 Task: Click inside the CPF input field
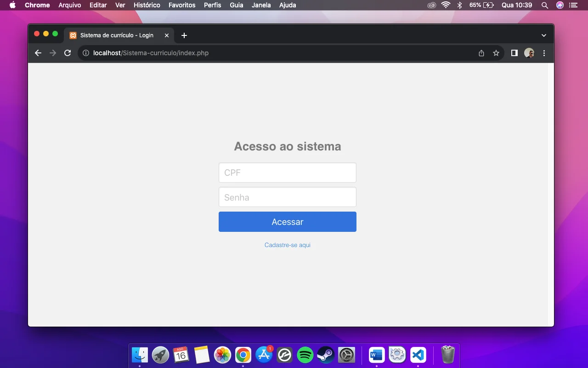point(288,172)
